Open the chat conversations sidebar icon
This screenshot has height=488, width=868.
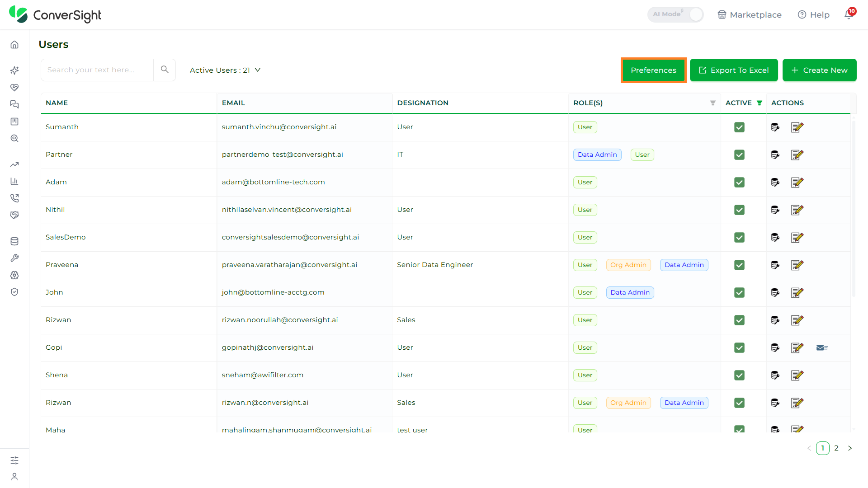click(14, 104)
